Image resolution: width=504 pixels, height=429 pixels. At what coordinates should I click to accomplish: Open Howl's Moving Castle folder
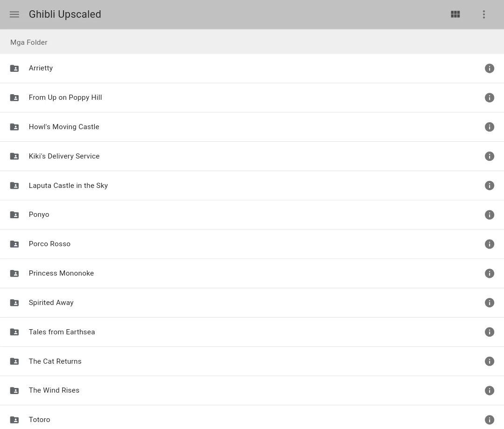coord(252,127)
